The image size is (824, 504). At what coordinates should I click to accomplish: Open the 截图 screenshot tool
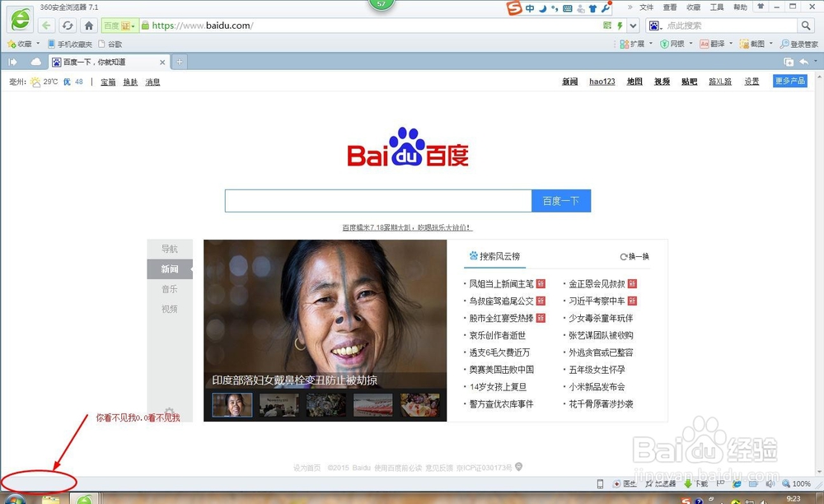coord(752,44)
